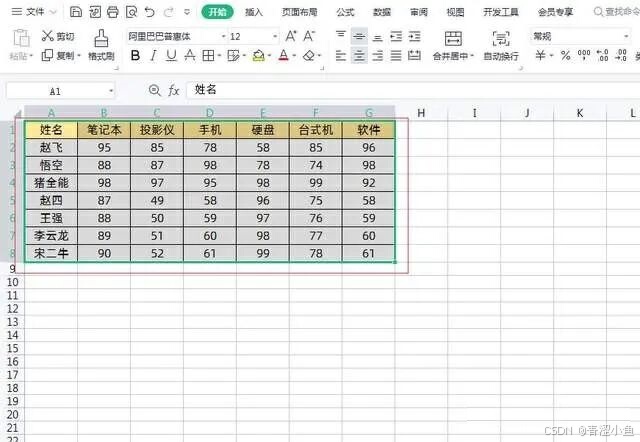Open the font name dropdown
640x442 pixels.
[x=223, y=37]
